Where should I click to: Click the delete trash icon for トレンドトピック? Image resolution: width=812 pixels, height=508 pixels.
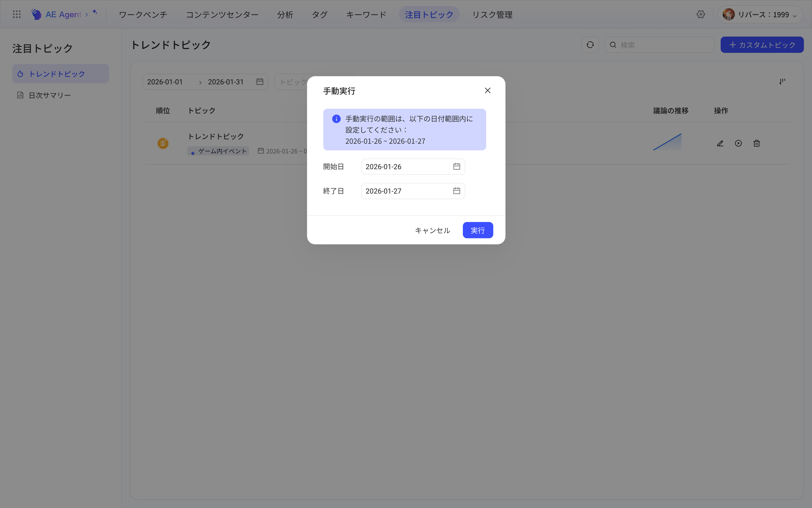tap(757, 144)
